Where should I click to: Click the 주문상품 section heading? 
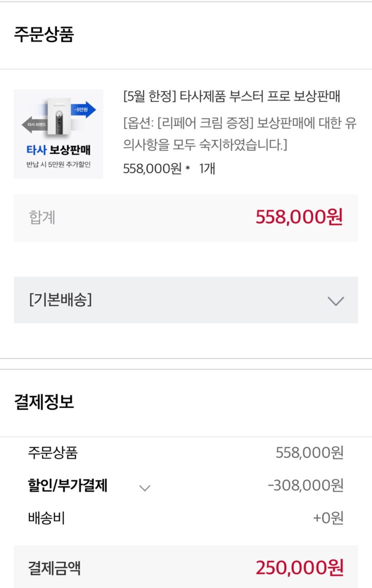[44, 35]
